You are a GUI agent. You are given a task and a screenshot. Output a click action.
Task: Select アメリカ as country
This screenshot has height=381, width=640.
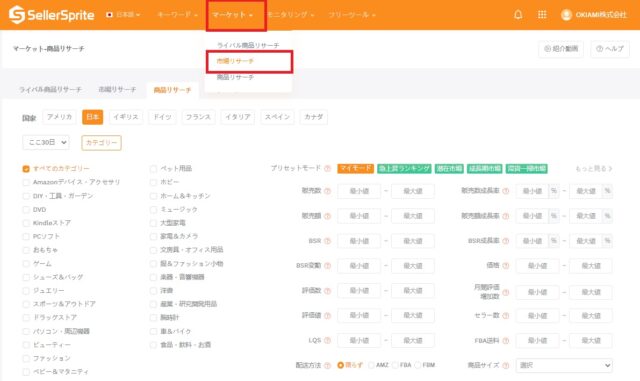pos(59,117)
